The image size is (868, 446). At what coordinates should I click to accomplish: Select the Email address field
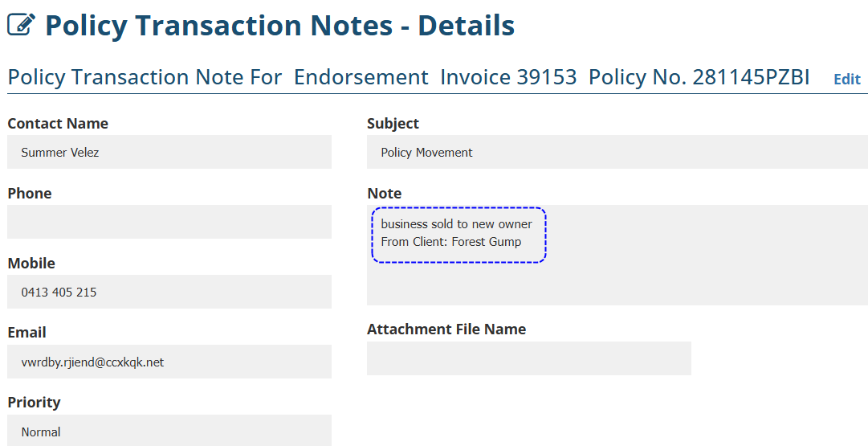(169, 362)
